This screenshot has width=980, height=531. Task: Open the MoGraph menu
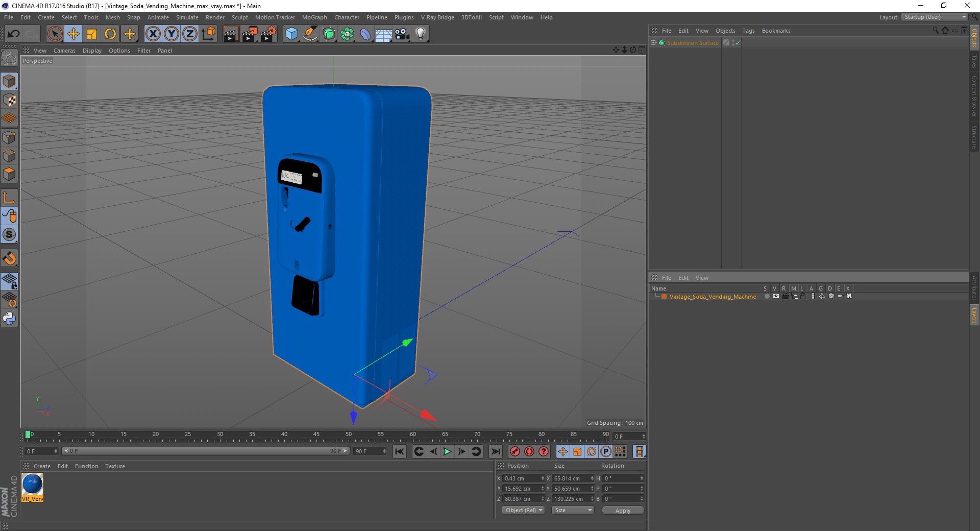click(314, 17)
